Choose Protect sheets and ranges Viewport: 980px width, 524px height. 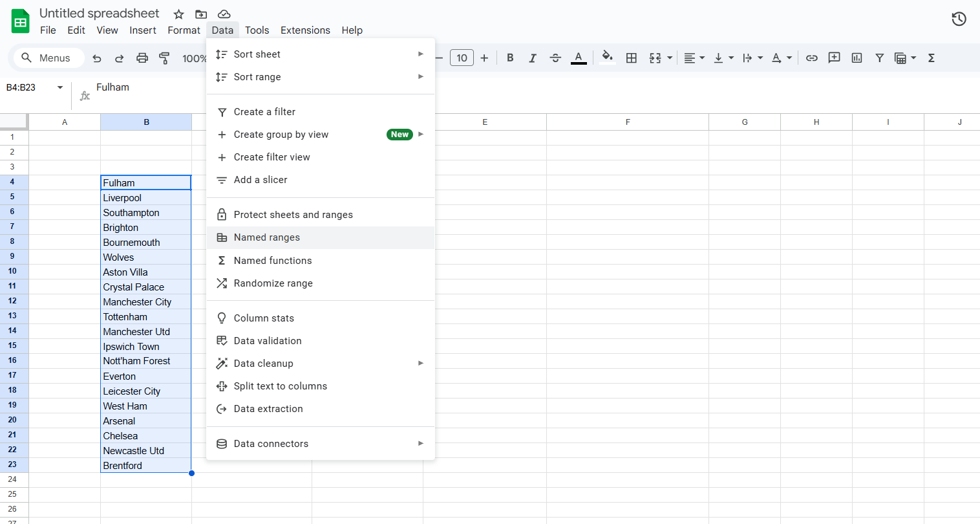tap(321, 215)
